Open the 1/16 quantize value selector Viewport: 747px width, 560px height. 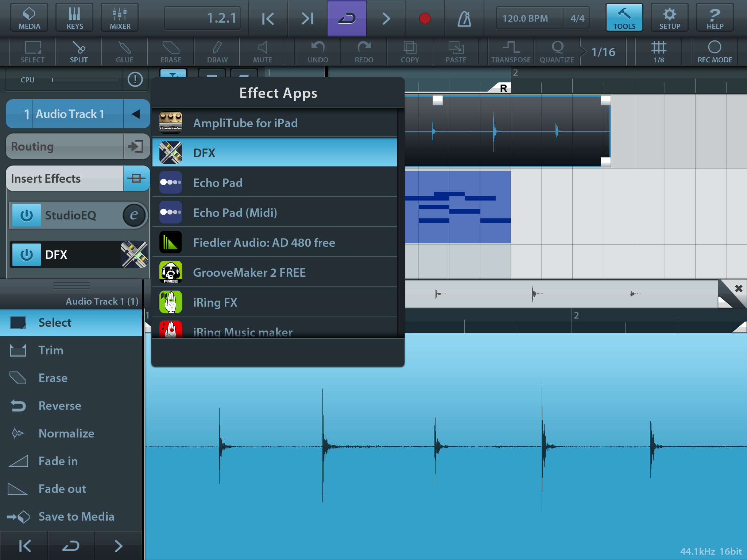[603, 52]
